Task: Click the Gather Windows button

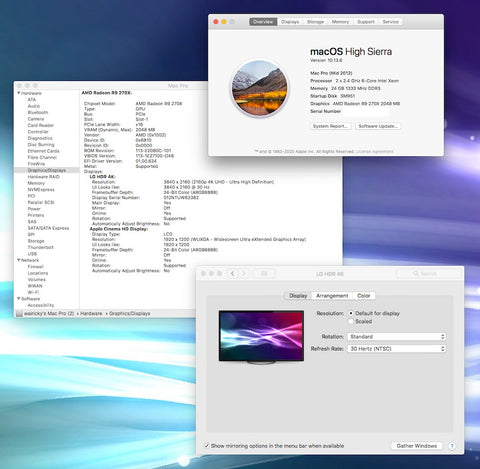Action: click(417, 446)
